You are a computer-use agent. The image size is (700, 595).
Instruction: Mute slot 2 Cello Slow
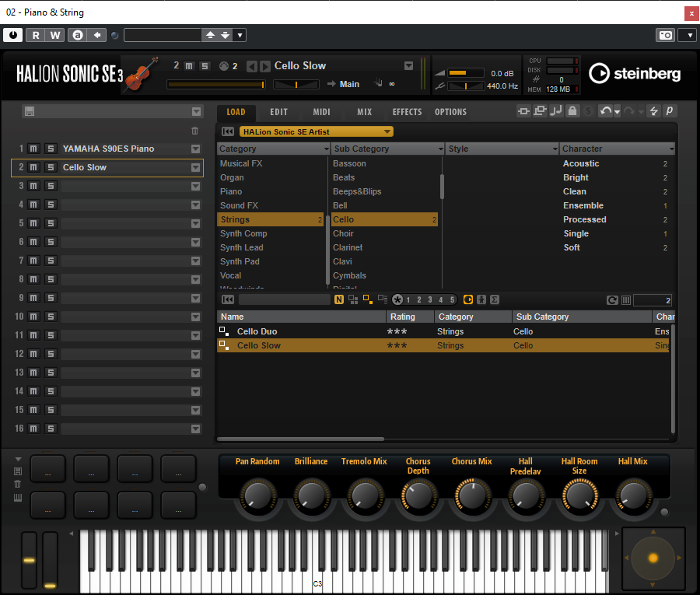[33, 167]
